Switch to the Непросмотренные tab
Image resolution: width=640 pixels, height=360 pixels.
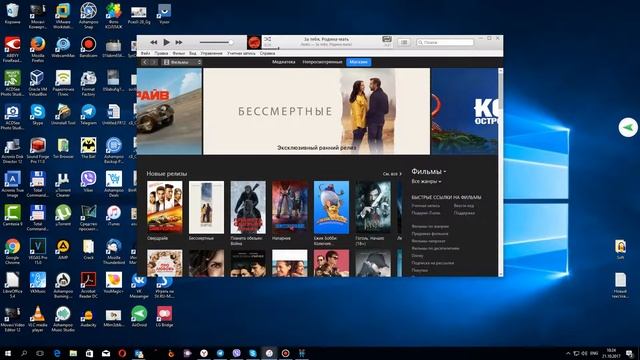point(322,62)
